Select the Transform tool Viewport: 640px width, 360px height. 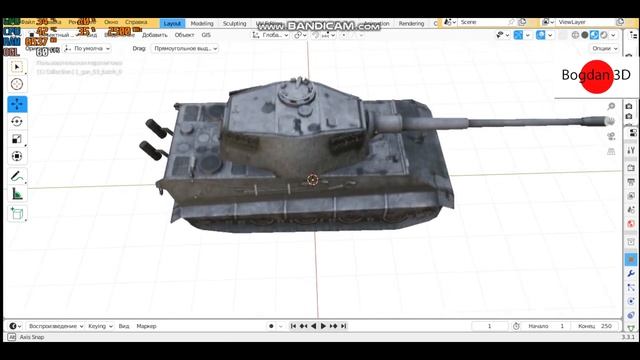[17, 156]
